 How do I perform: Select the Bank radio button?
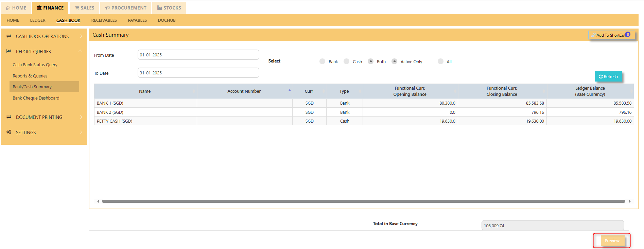322,61
